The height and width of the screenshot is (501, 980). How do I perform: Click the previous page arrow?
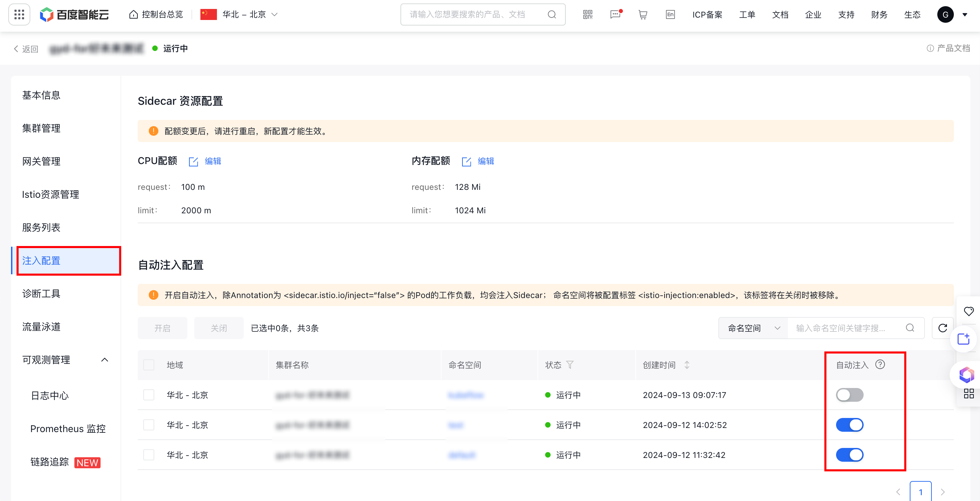tap(898, 492)
